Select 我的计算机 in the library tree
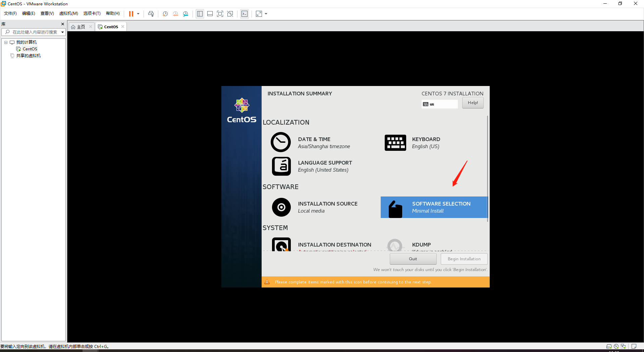This screenshot has width=644, height=352. [26, 42]
